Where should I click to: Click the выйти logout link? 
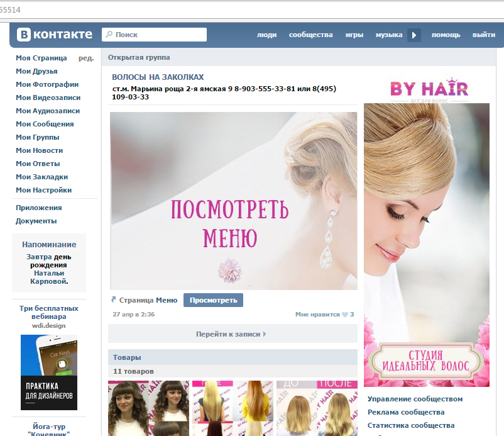point(483,35)
